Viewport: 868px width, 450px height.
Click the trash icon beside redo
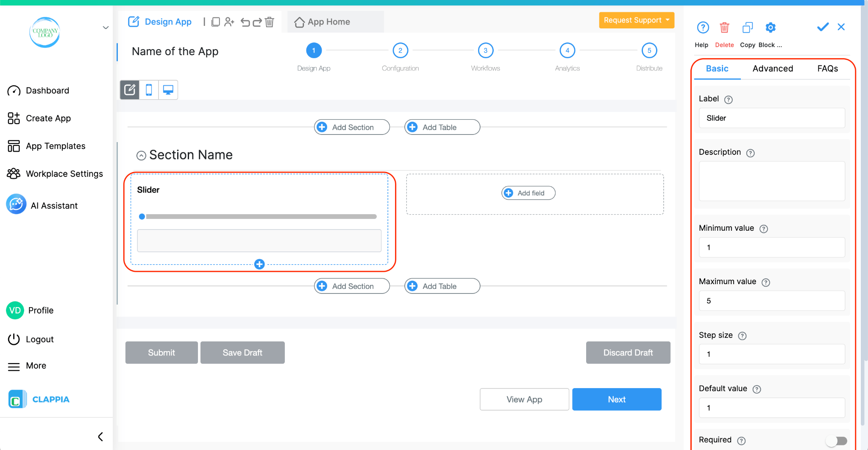click(x=270, y=22)
